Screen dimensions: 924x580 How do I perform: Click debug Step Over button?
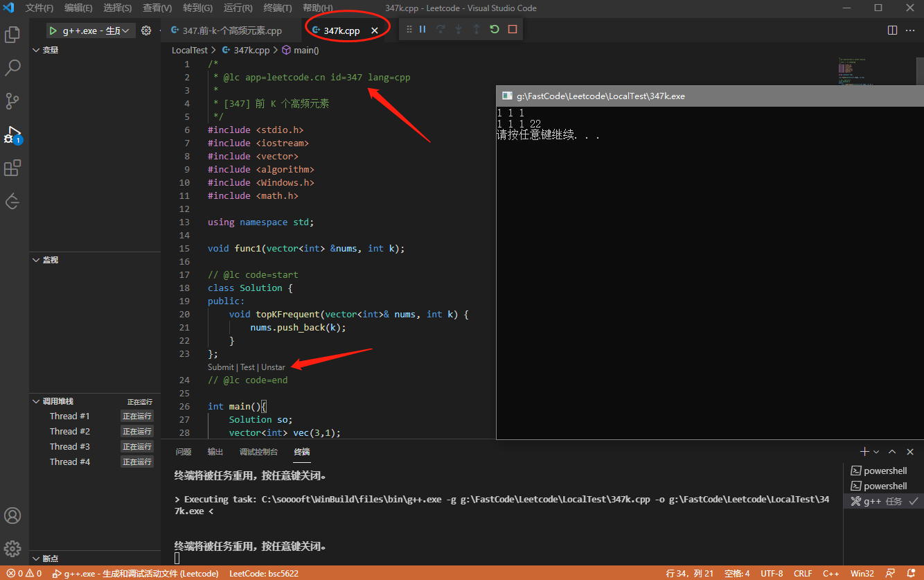tap(441, 29)
